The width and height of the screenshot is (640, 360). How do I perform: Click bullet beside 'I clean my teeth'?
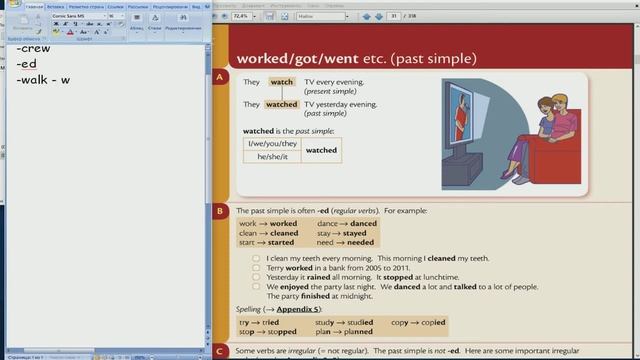click(x=256, y=258)
